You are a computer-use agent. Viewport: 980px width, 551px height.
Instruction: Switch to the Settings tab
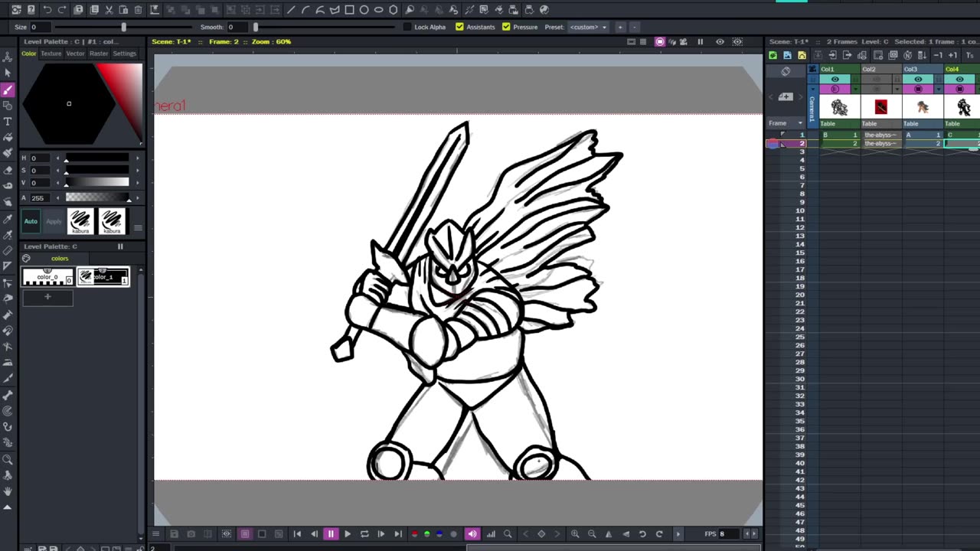point(124,54)
